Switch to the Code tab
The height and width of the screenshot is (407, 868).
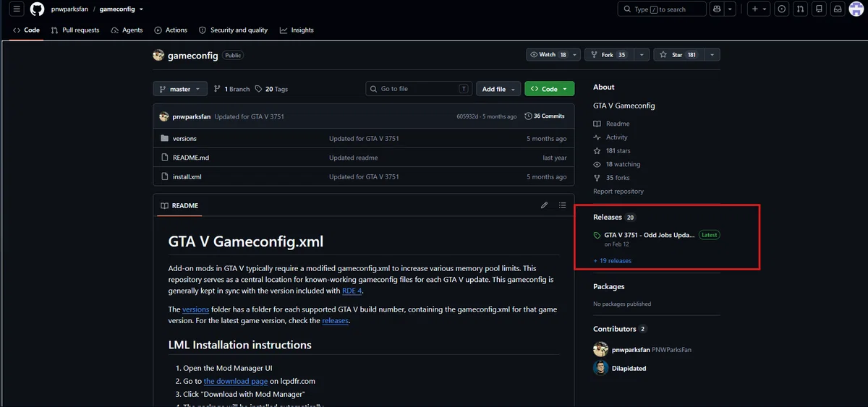pos(26,30)
